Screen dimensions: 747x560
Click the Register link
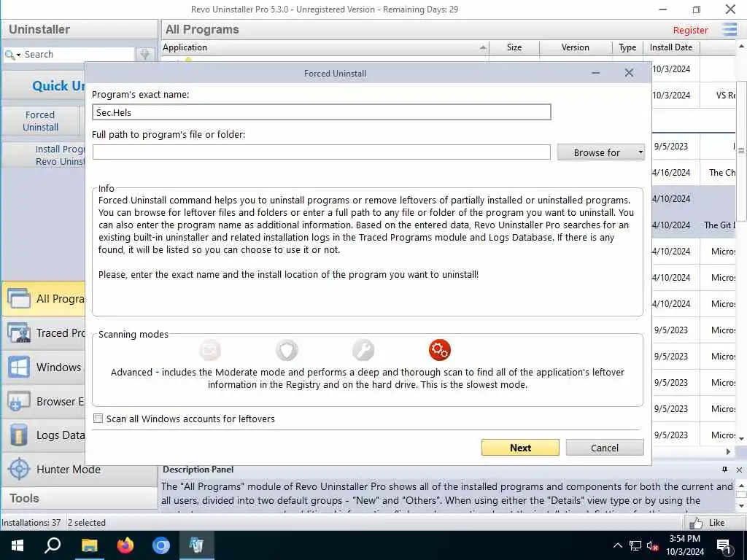pyautogui.click(x=690, y=30)
